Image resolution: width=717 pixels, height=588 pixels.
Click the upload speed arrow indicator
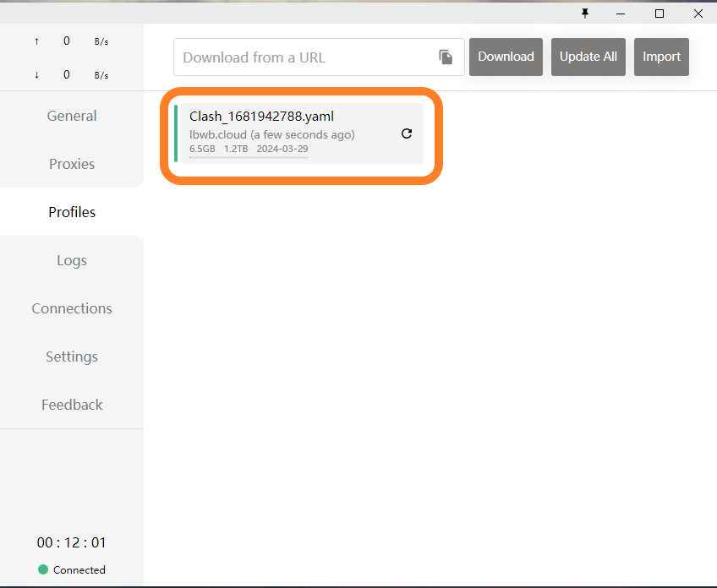[x=36, y=41]
